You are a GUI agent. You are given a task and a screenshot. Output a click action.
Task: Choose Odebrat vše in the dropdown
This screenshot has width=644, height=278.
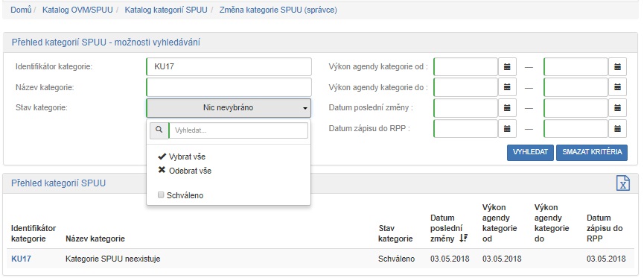pos(185,171)
